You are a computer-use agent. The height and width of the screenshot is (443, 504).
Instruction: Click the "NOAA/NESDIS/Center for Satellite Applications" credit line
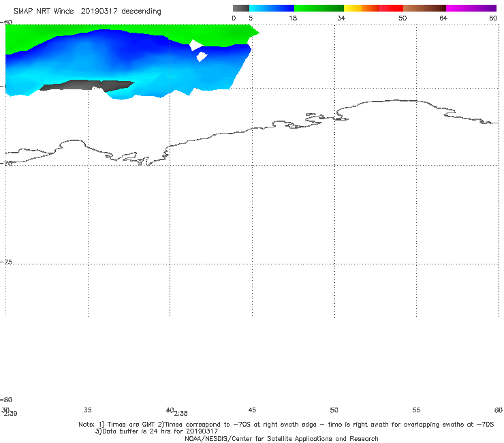tap(281, 438)
